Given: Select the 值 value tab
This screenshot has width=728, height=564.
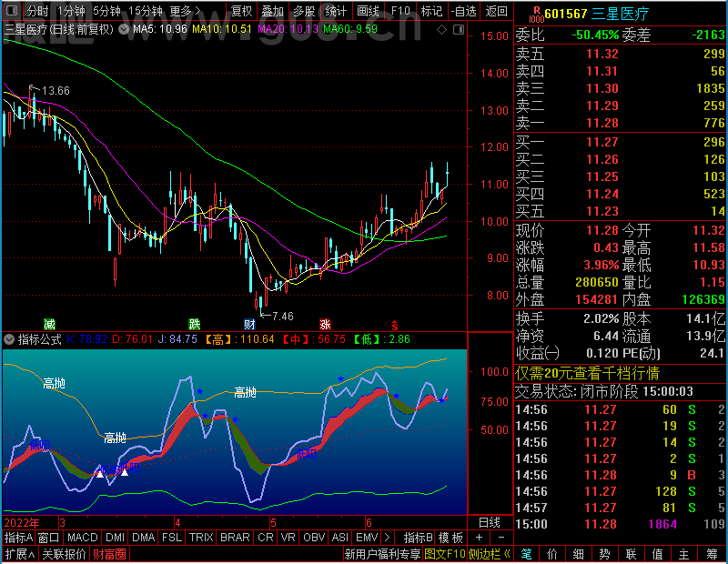Looking at the screenshot, I should (657, 554).
